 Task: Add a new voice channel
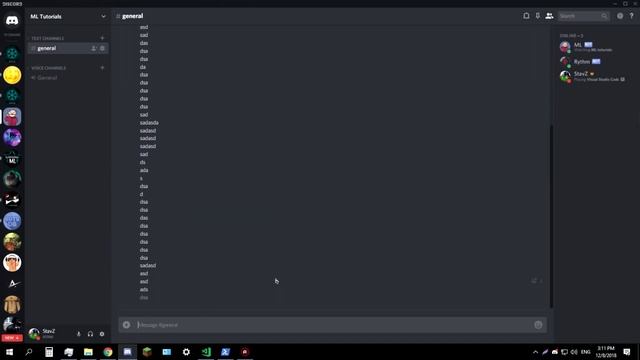pos(102,68)
